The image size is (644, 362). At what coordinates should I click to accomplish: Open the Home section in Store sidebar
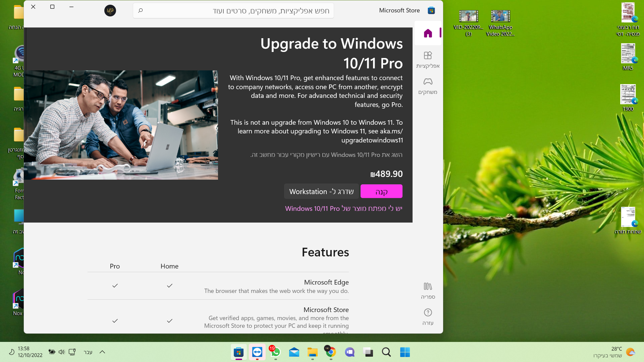click(x=428, y=33)
